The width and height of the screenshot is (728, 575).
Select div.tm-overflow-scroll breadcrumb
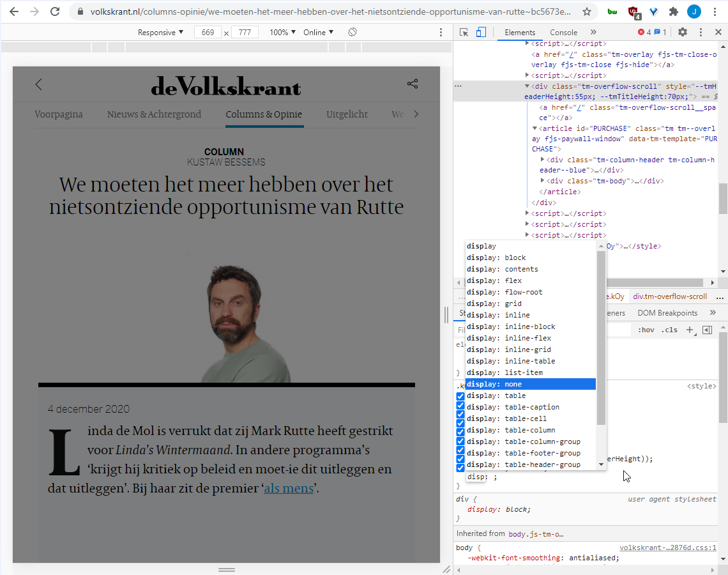(x=670, y=296)
